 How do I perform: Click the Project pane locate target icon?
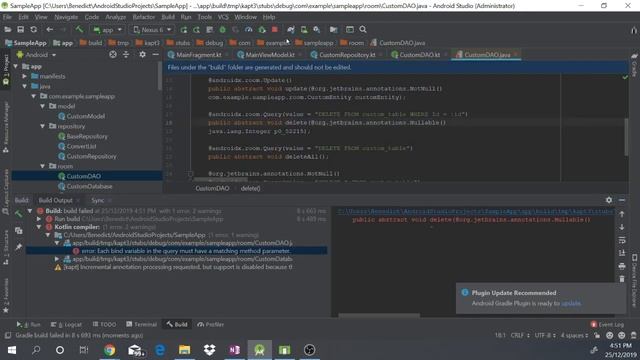pos(113,54)
